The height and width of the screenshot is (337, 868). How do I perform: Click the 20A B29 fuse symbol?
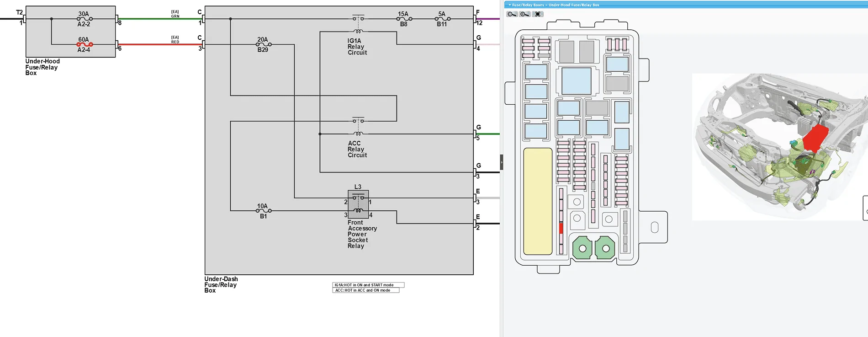coord(264,44)
